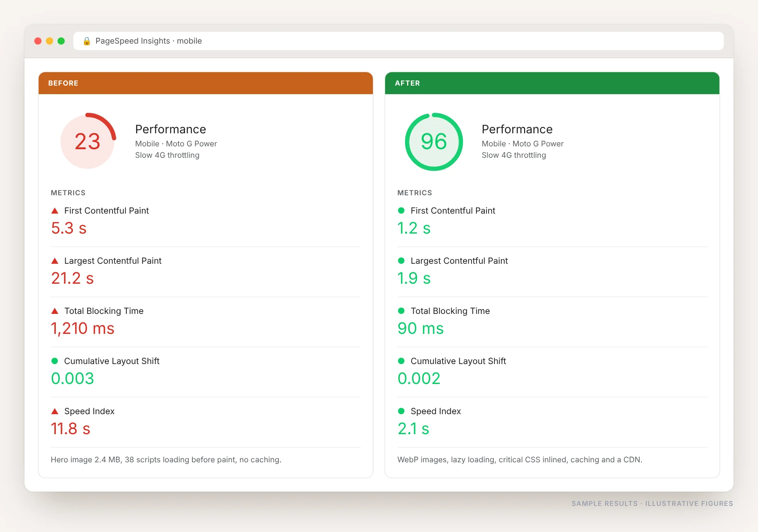The image size is (758, 532).
Task: Click the green AFTER header banner
Action: coord(552,83)
